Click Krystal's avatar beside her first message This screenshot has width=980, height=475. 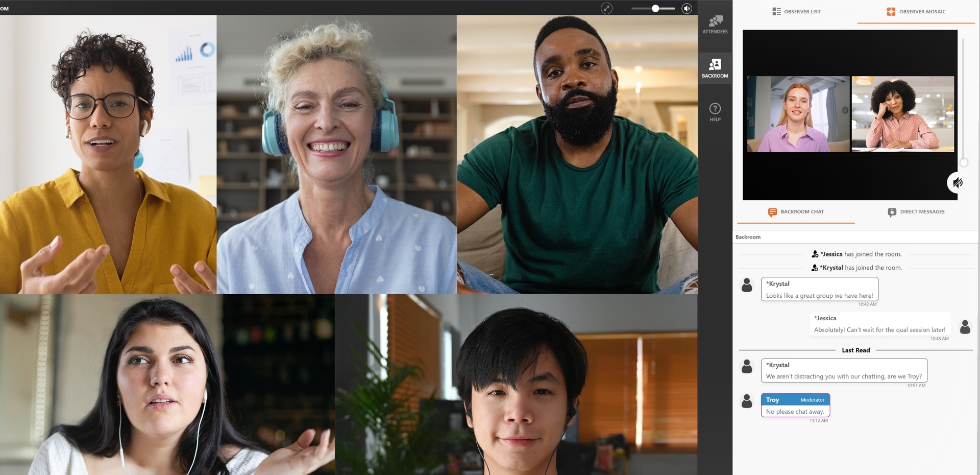[x=747, y=285]
